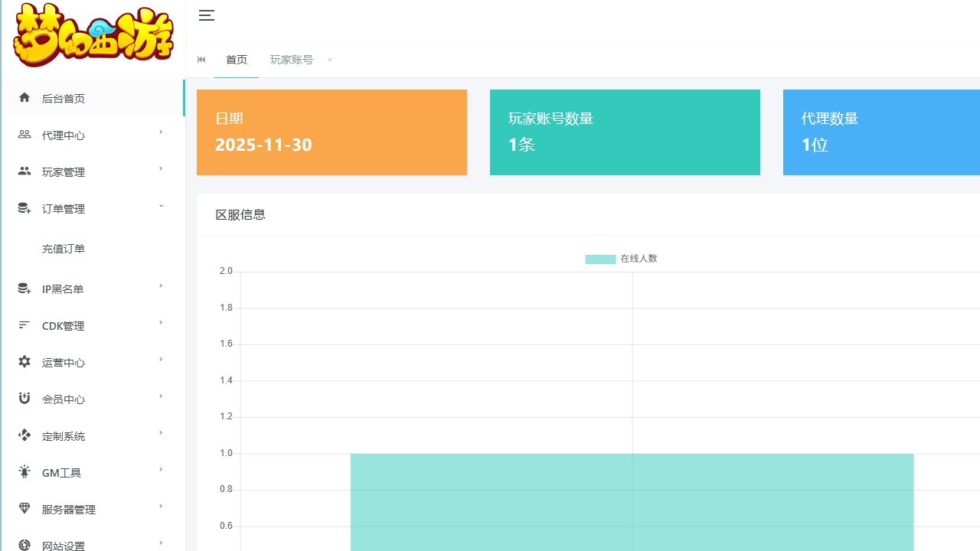Click the 玩家管理 group icon

click(x=24, y=171)
